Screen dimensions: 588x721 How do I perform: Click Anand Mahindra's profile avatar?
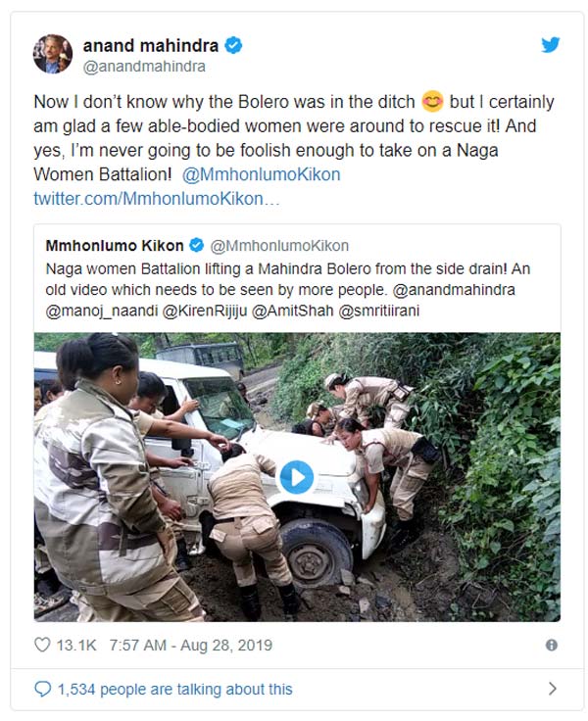53,54
